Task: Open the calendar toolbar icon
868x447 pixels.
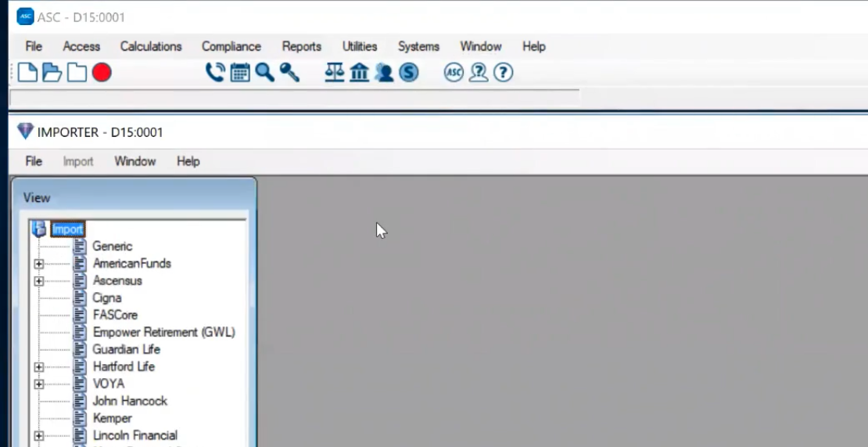Action: pos(240,73)
